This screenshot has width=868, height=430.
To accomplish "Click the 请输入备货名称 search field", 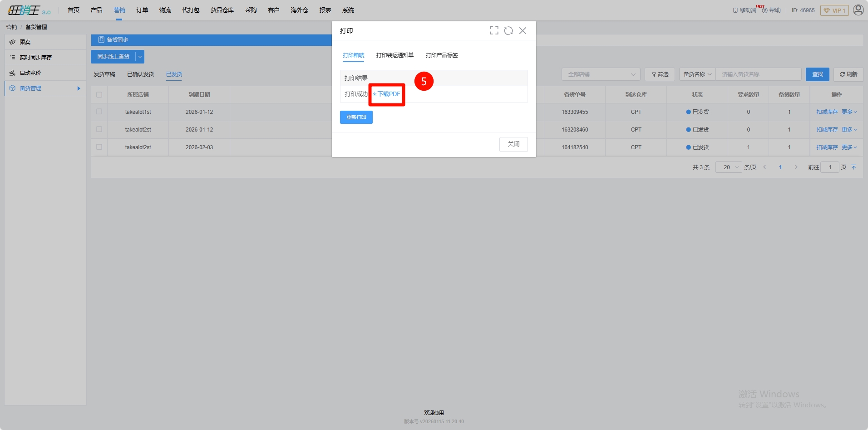I will tap(758, 74).
